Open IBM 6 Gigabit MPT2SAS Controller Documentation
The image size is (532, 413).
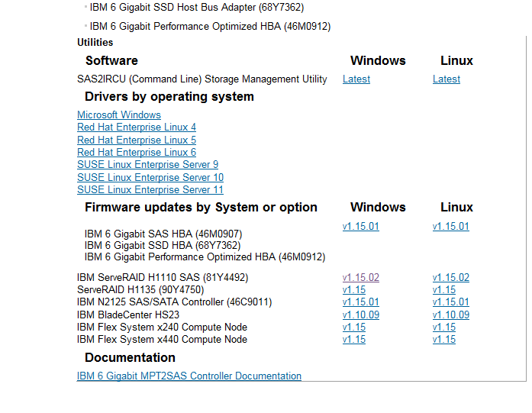coord(189,376)
